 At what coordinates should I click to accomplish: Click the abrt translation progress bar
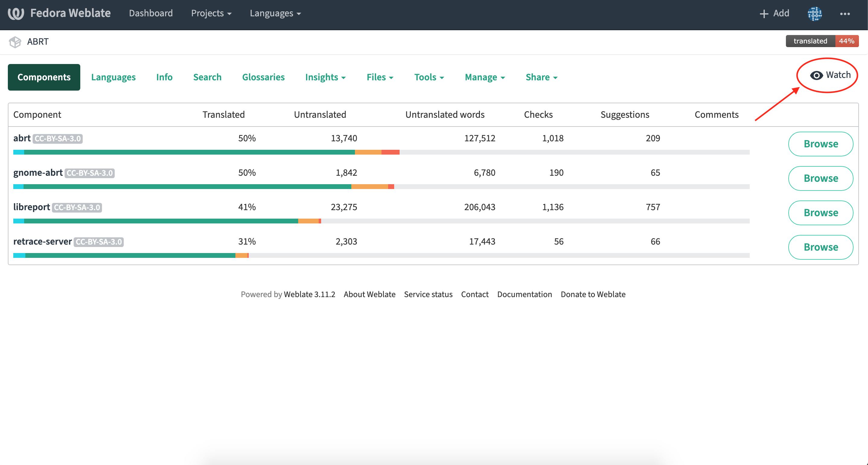click(x=381, y=152)
